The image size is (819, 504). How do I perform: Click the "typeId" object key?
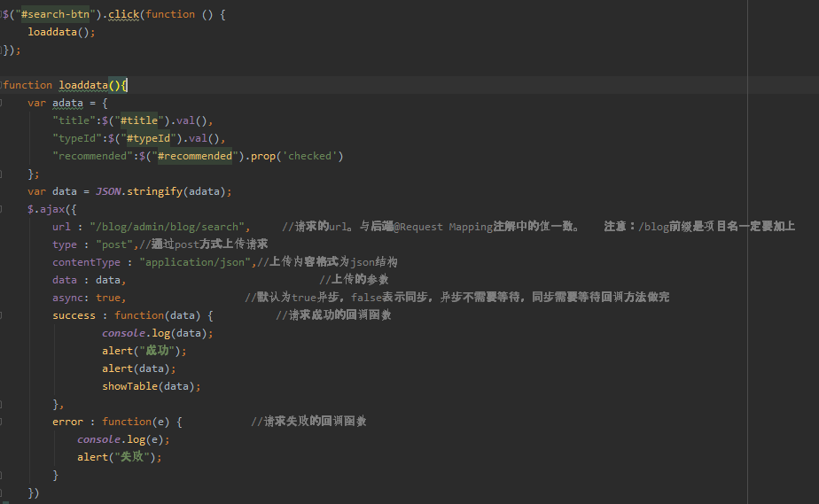coord(77,138)
